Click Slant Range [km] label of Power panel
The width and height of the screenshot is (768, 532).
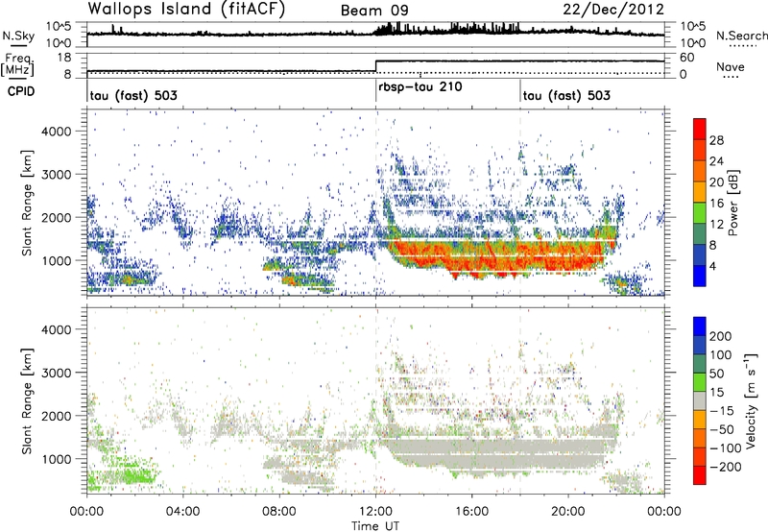coord(26,203)
